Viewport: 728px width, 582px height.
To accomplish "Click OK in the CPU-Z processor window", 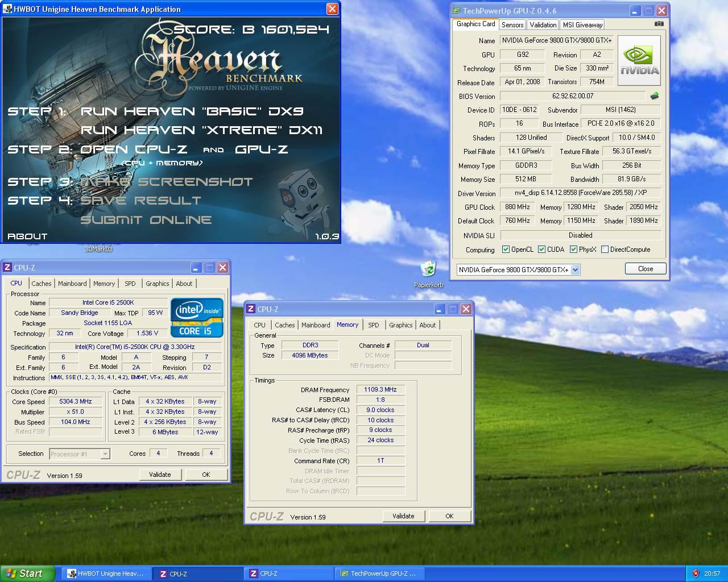I will point(206,475).
